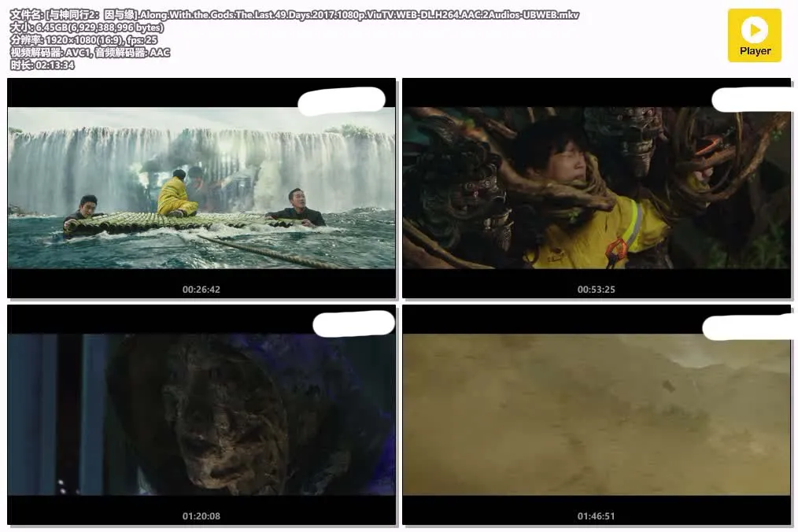Click the "Player" text under the play symbol
The image size is (798, 532).
pyautogui.click(x=755, y=51)
